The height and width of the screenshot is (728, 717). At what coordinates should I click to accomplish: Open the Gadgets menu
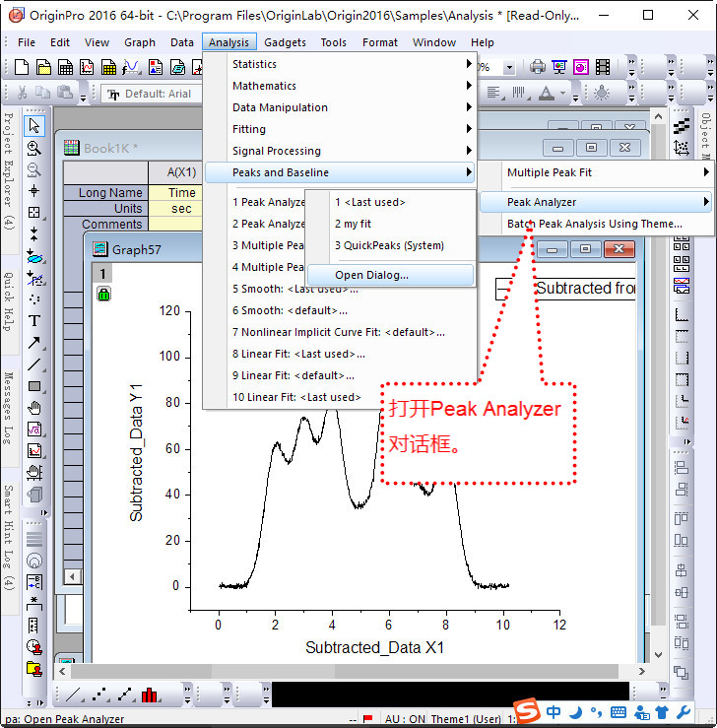pyautogui.click(x=285, y=42)
